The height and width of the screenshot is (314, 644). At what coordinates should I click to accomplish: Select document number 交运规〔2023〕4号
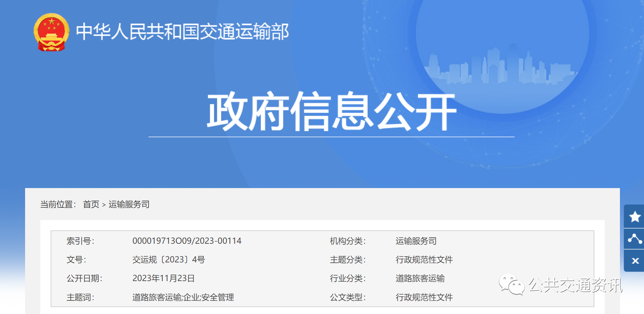[x=168, y=260]
